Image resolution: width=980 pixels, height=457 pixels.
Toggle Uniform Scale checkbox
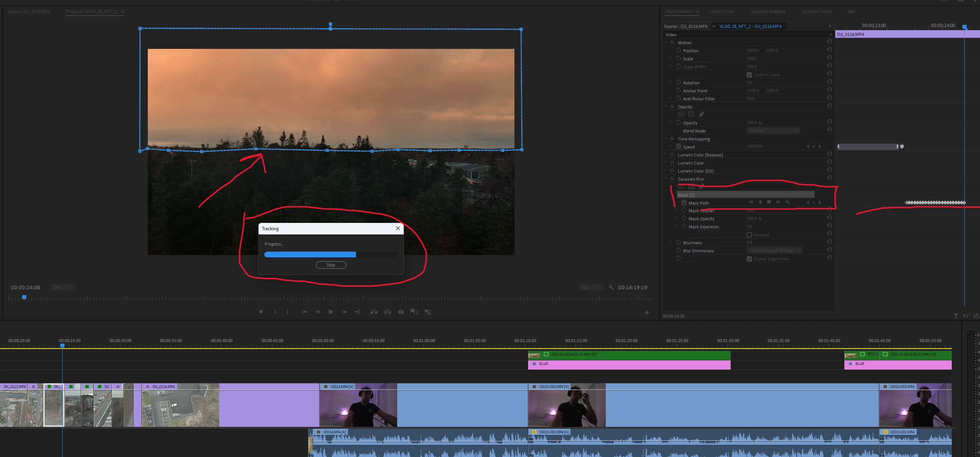749,75
